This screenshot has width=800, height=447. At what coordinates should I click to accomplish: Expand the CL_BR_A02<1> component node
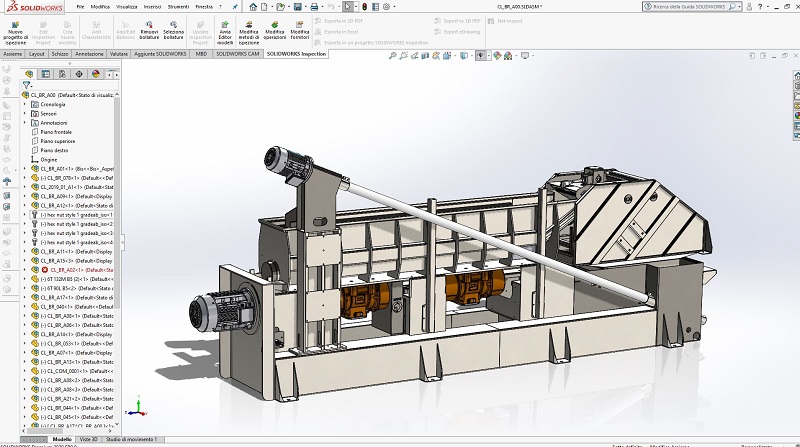pos(25,270)
